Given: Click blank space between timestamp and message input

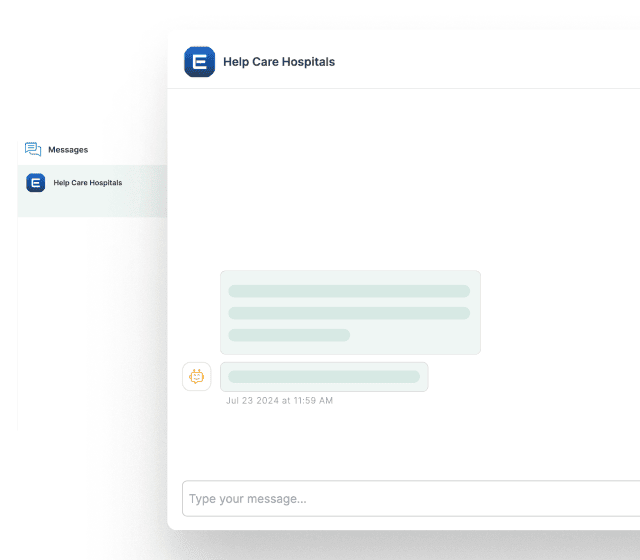Looking at the screenshot, I should coord(400,440).
